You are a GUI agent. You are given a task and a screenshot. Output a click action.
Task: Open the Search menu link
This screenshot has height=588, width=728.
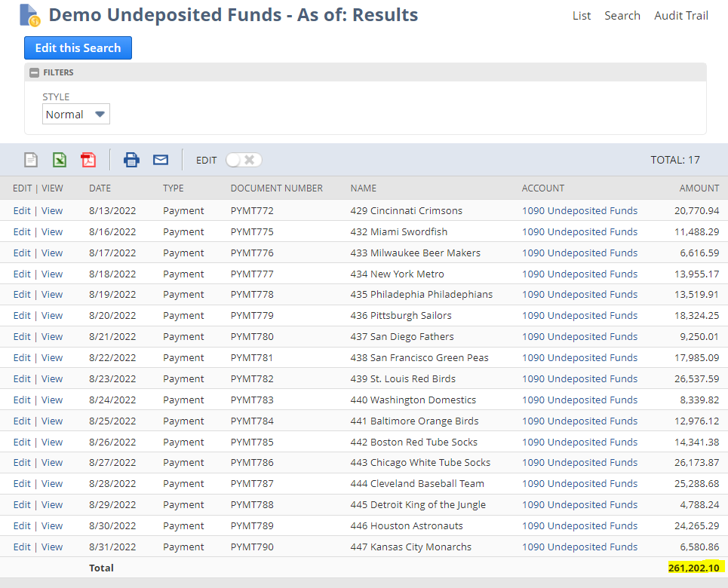[x=622, y=16]
